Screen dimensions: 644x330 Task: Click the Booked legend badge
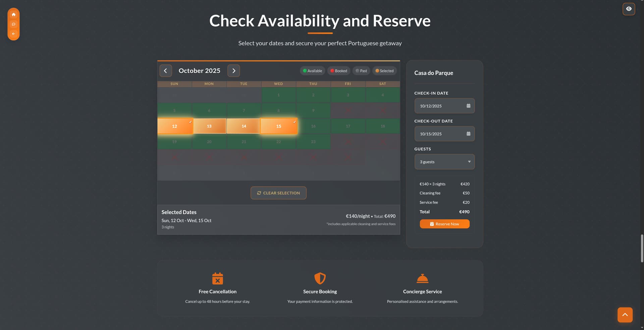tap(338, 71)
